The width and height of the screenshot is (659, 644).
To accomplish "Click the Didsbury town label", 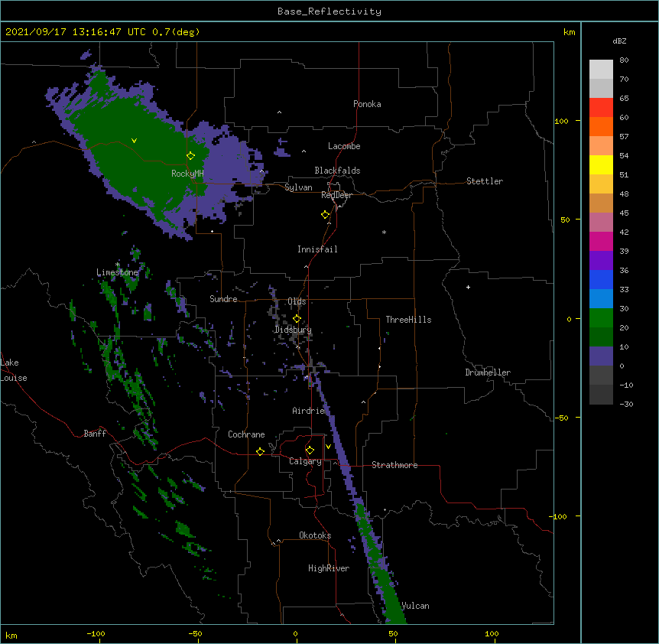I will 294,330.
